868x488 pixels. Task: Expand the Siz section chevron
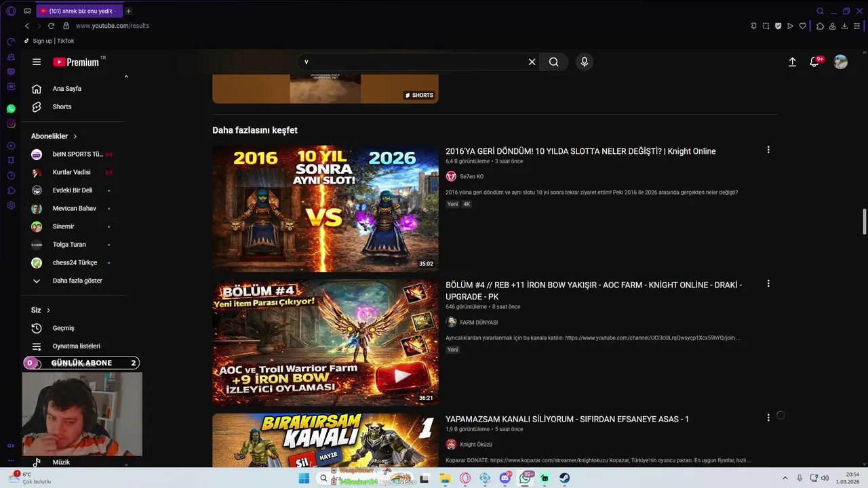point(48,310)
